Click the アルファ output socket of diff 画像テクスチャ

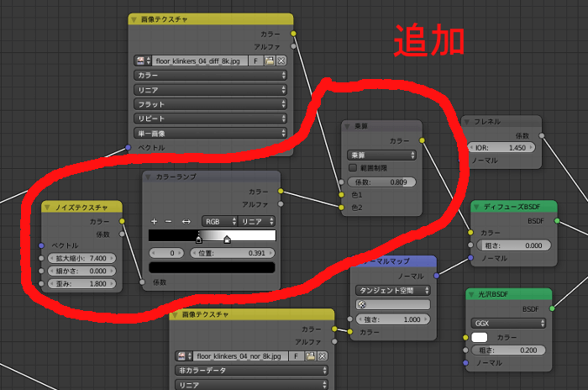click(x=294, y=46)
